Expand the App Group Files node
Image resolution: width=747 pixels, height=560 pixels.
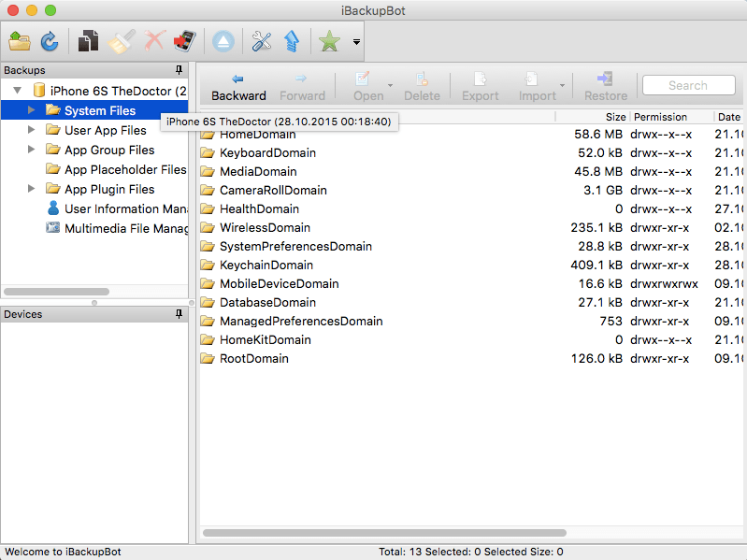click(x=32, y=149)
